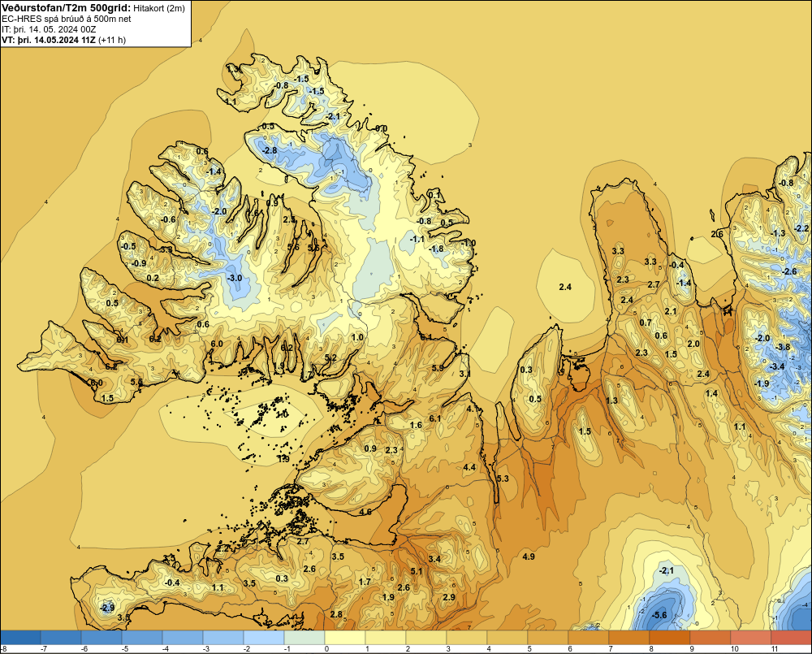The height and width of the screenshot is (654, 812).
Task: Choose the 2 to 3 legend color swatch
Action: click(x=427, y=637)
